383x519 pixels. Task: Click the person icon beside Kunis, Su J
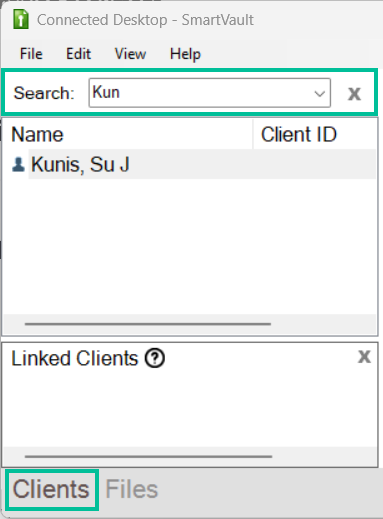click(18, 164)
